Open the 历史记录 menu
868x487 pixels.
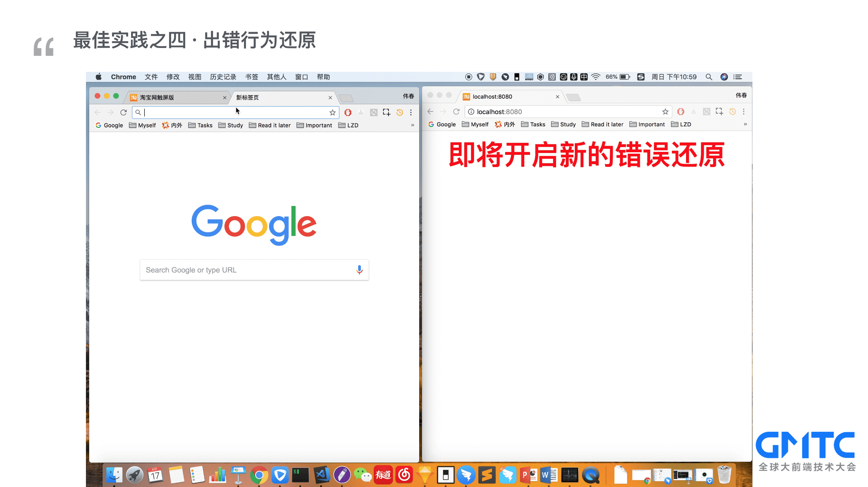pyautogui.click(x=223, y=77)
